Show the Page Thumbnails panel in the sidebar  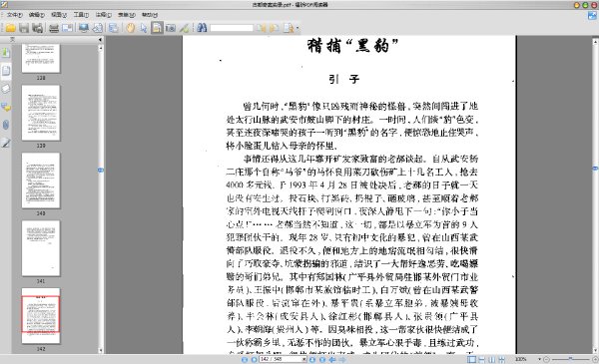[x=6, y=71]
